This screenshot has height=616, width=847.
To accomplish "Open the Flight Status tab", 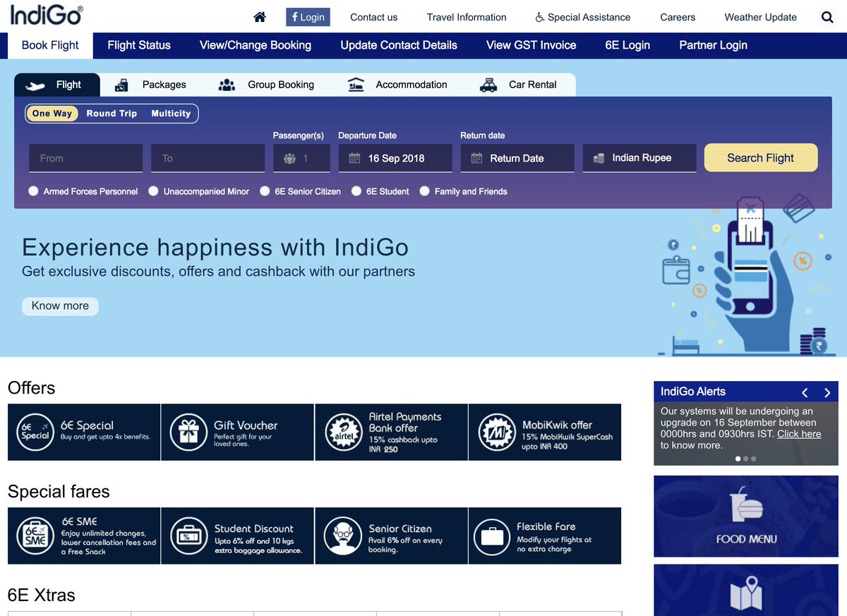I will [x=139, y=45].
